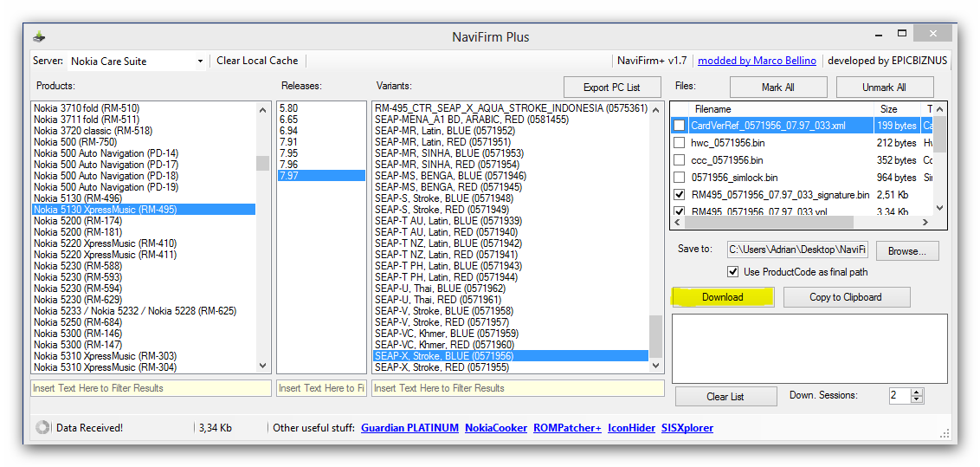Open the Guardian PLATINUM link
The image size is (980, 467).
tap(409, 428)
